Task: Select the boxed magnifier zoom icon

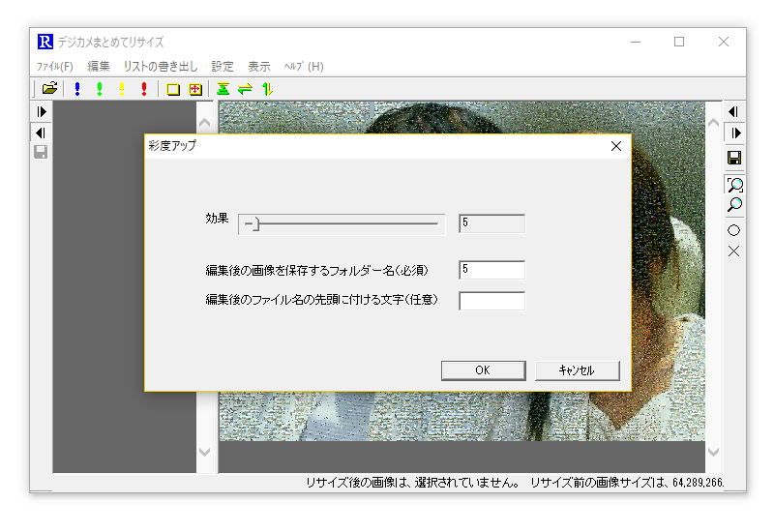Action: coord(735,185)
